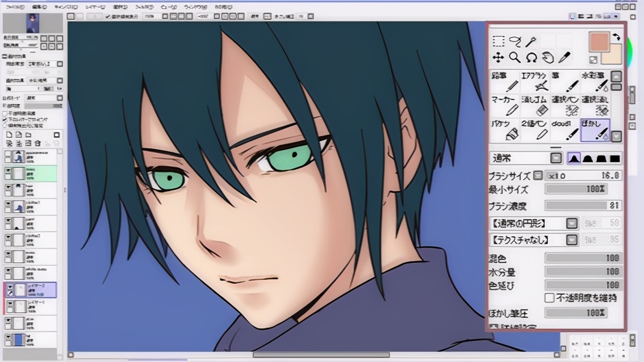The width and height of the screenshot is (644, 362).
Task: Toggle the checked checkbox in top toolbar
Action: pyautogui.click(x=108, y=16)
